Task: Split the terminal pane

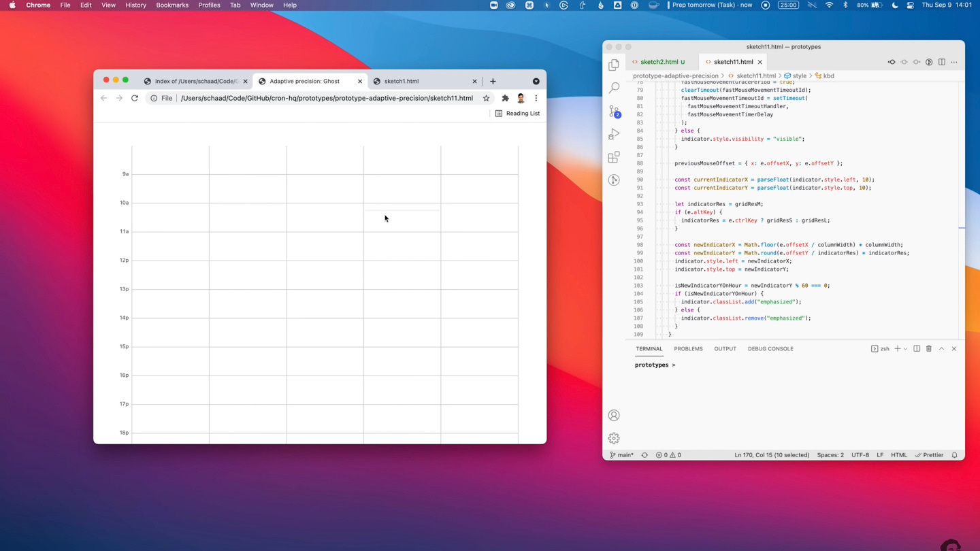Action: [917, 349]
